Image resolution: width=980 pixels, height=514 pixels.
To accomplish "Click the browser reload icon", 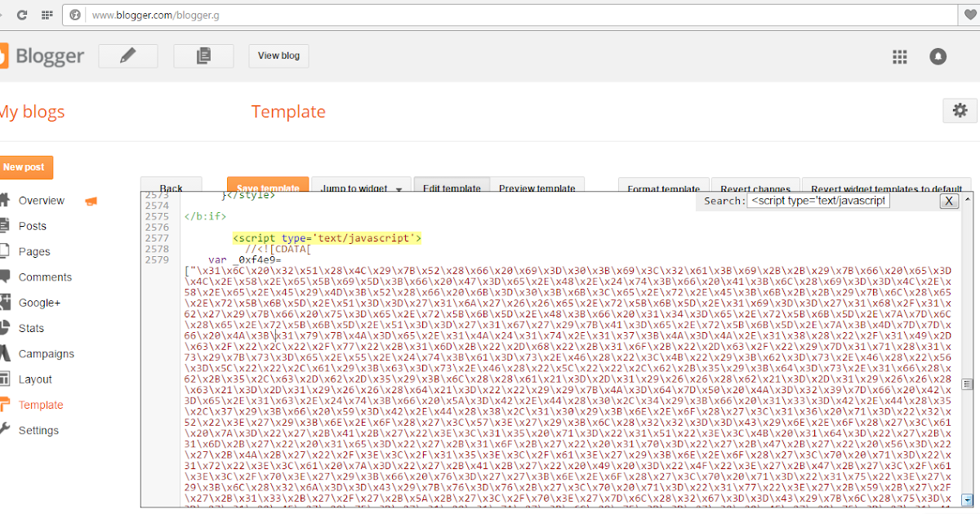I will click(22, 14).
